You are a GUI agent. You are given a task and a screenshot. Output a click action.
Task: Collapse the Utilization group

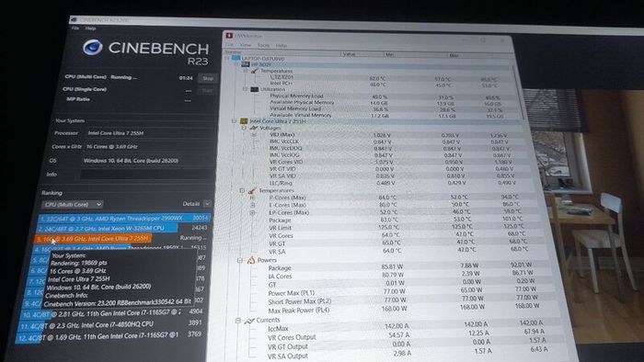point(246,89)
